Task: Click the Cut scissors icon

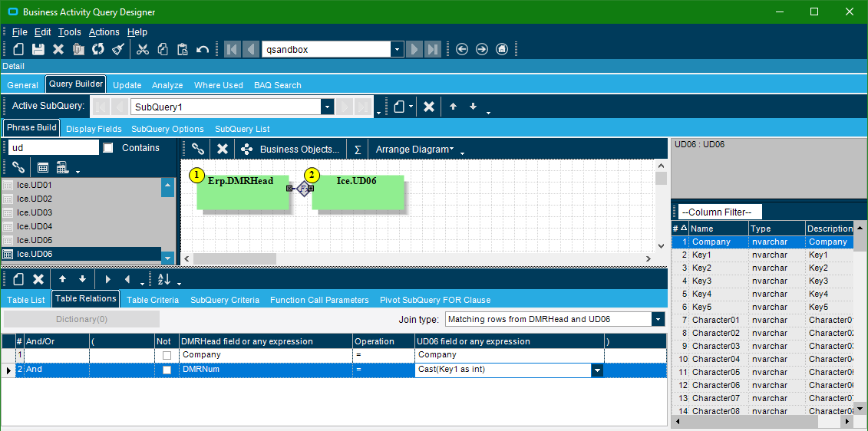Action: pyautogui.click(x=143, y=49)
